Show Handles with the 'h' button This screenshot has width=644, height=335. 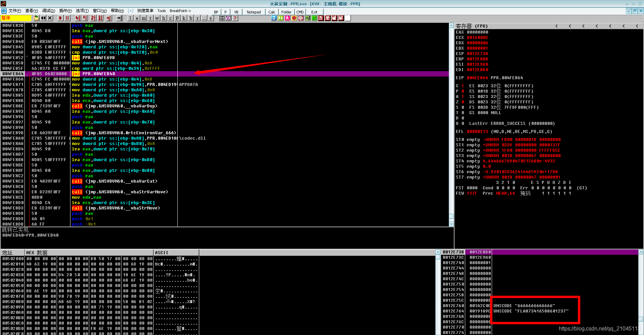[x=164, y=18]
